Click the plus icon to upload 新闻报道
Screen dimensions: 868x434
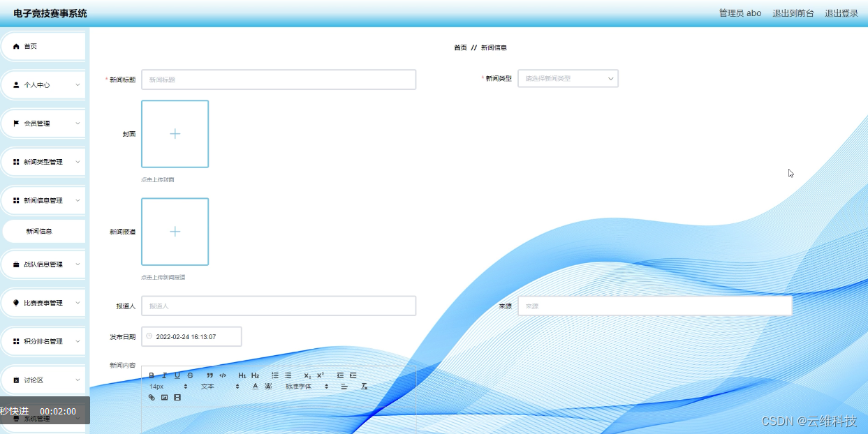(175, 232)
